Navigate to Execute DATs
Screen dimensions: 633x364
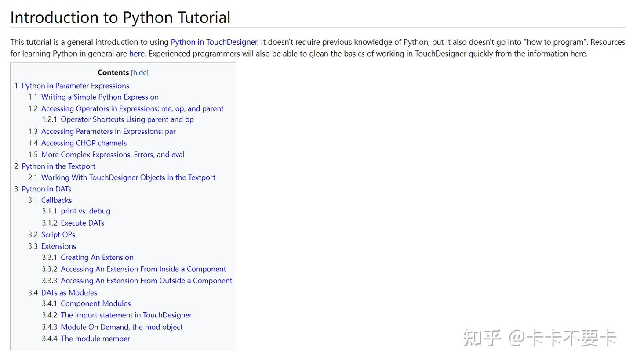82,223
